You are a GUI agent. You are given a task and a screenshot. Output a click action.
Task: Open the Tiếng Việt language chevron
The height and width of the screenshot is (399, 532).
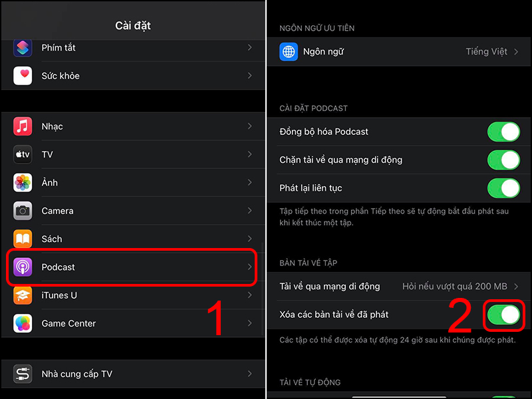(x=516, y=52)
